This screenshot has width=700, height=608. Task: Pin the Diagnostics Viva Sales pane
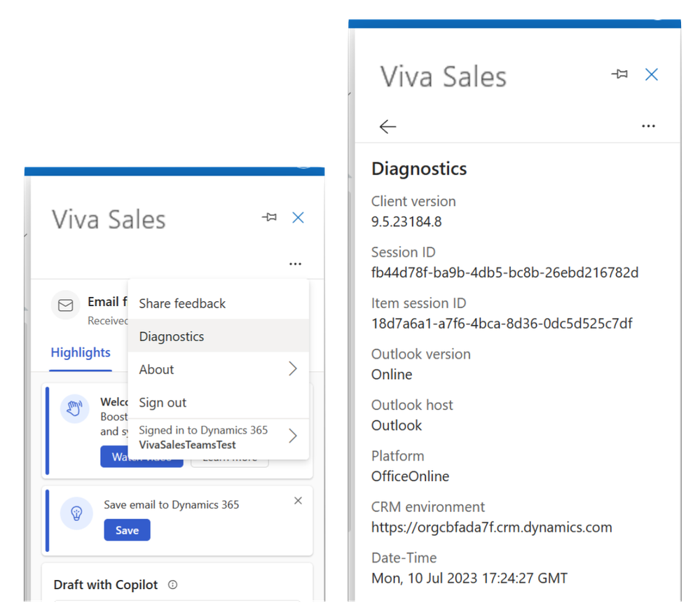click(x=619, y=74)
